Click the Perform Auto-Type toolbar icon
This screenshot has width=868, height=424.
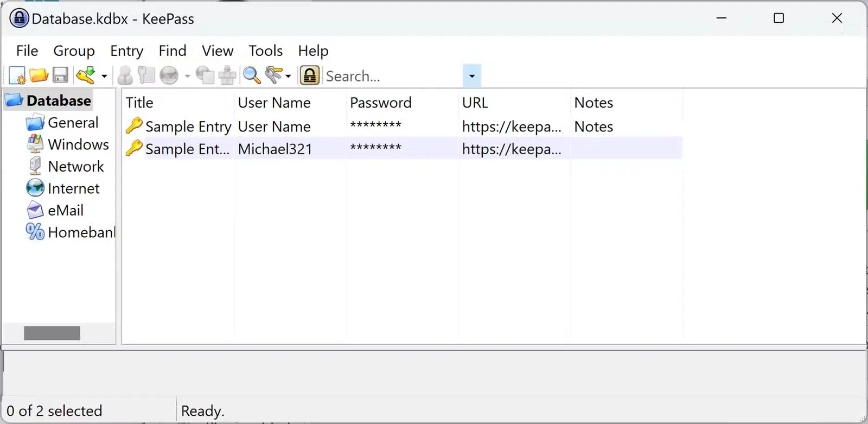click(227, 75)
